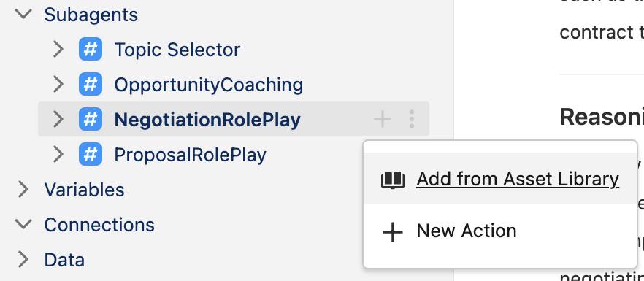
Task: Select the ProposalRolePlay tree item
Action: 190,155
